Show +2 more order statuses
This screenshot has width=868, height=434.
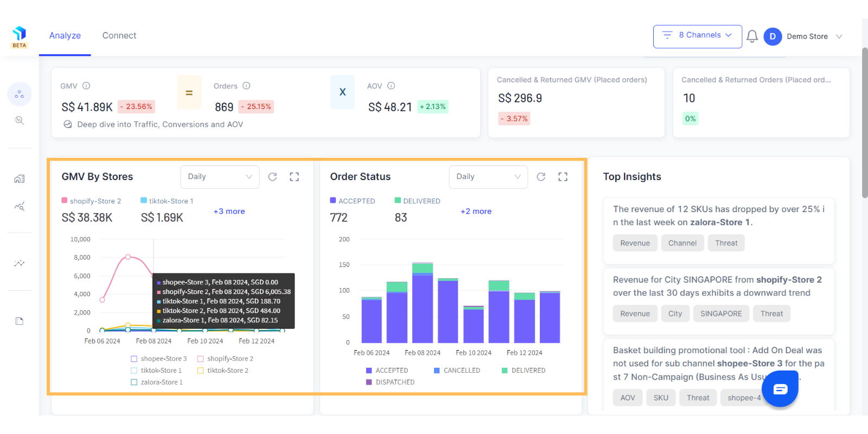coord(476,212)
